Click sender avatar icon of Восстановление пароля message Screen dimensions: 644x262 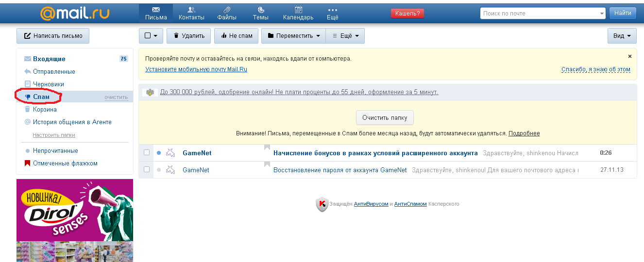tap(170, 170)
